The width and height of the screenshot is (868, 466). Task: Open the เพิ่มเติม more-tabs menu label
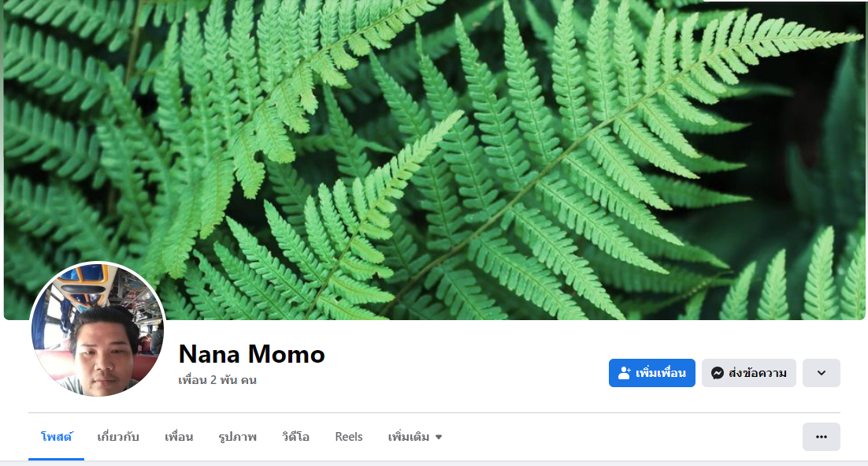pos(409,437)
